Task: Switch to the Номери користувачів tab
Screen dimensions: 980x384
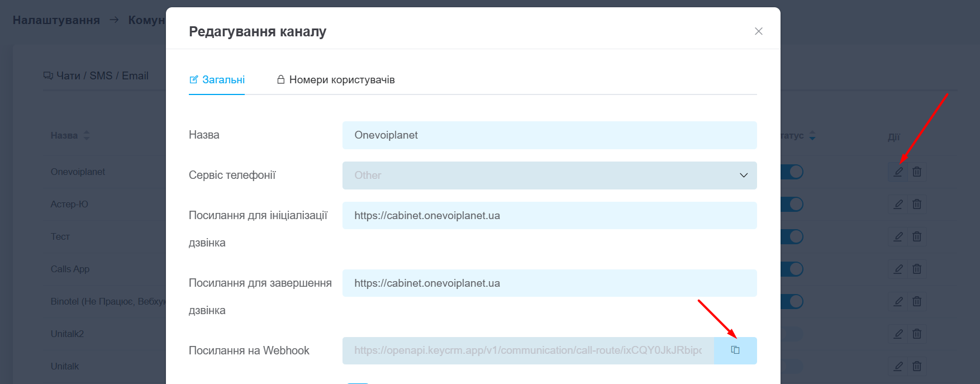Action: [336, 80]
